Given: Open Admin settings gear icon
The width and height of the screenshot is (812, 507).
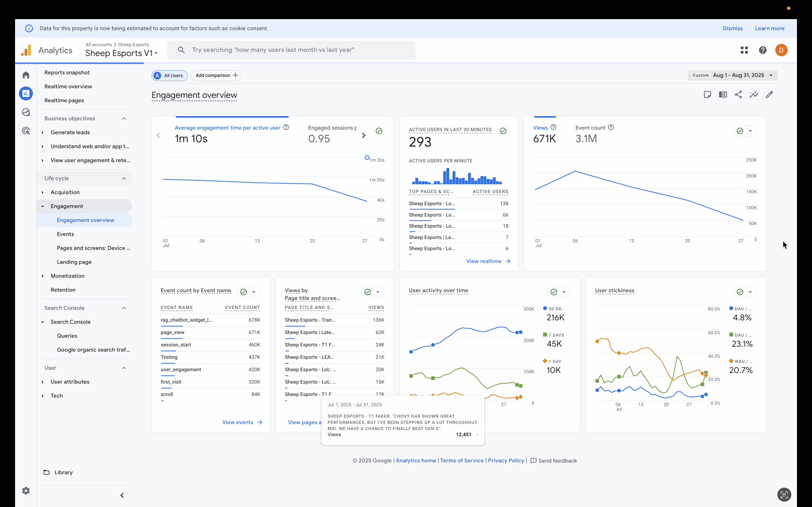Looking at the screenshot, I should click(26, 491).
